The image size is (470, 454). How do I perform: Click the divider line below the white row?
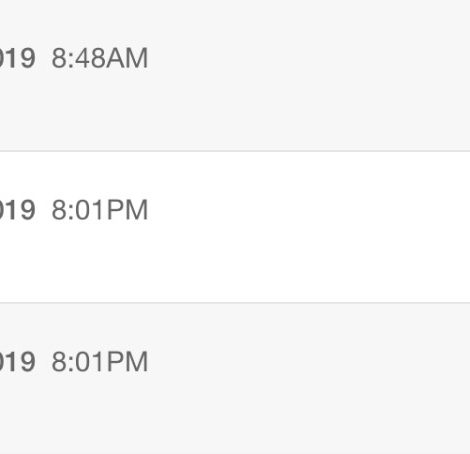[235, 303]
